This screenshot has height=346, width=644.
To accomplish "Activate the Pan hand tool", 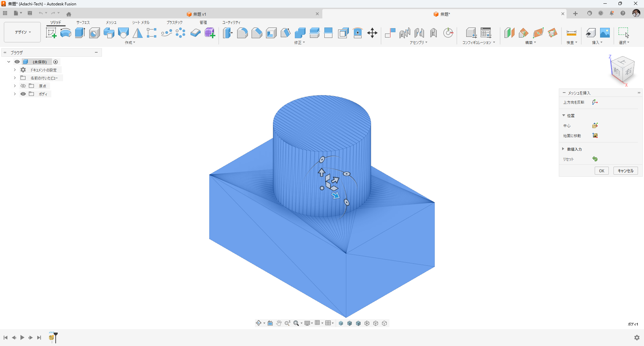I will [279, 323].
